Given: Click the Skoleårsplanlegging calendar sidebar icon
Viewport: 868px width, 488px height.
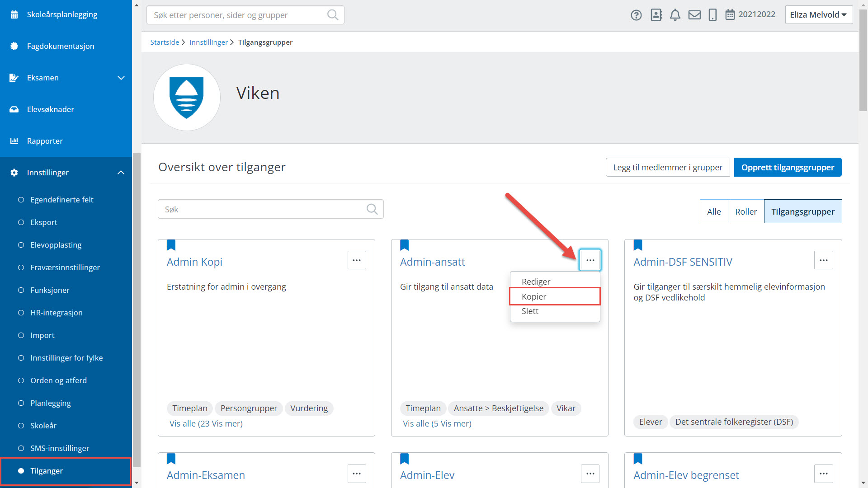Looking at the screenshot, I should click(14, 14).
